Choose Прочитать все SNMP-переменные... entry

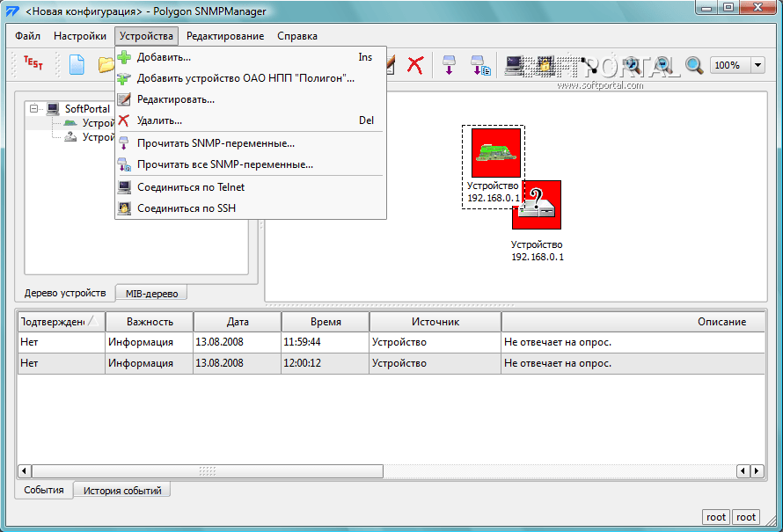coord(251,164)
